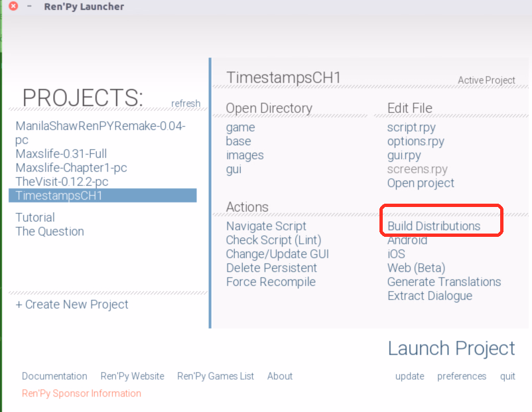Screen dimensions: 532x412
Task: Open the About page
Action: tap(280, 376)
